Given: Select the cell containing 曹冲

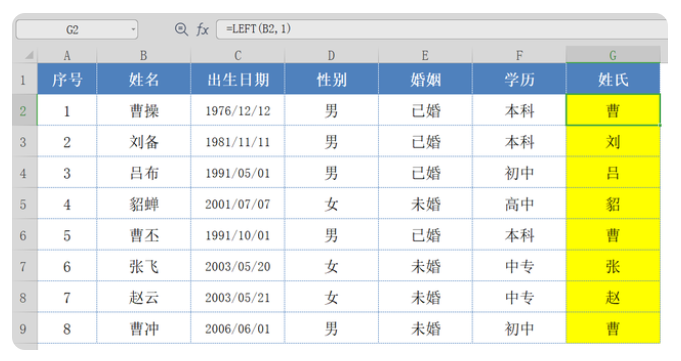Looking at the screenshot, I should [143, 328].
